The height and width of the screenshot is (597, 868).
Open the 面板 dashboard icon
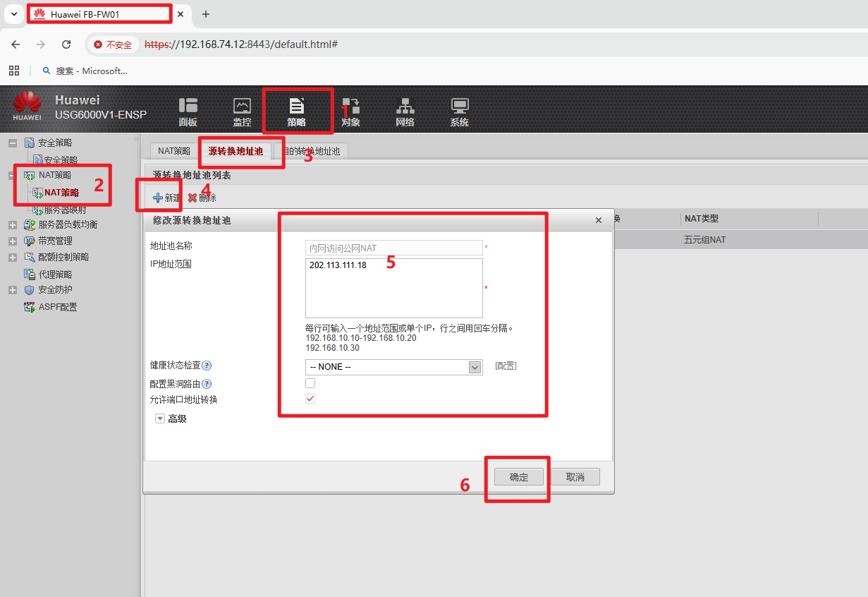tap(188, 106)
